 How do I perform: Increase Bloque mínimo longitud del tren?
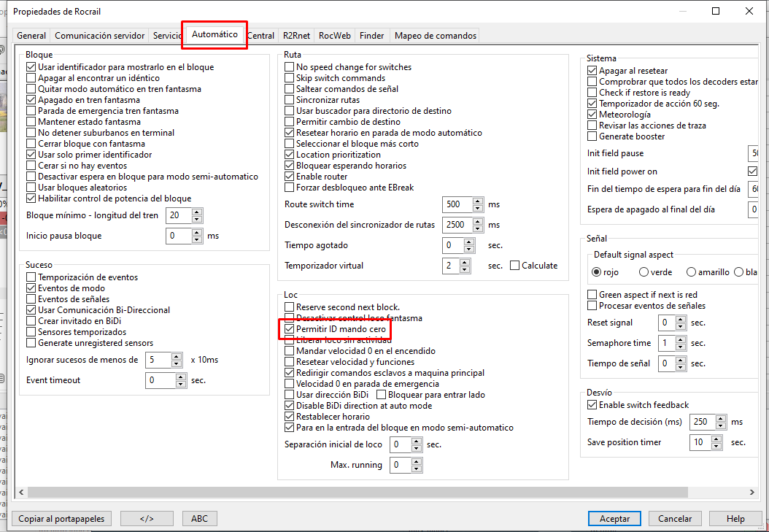(197, 212)
